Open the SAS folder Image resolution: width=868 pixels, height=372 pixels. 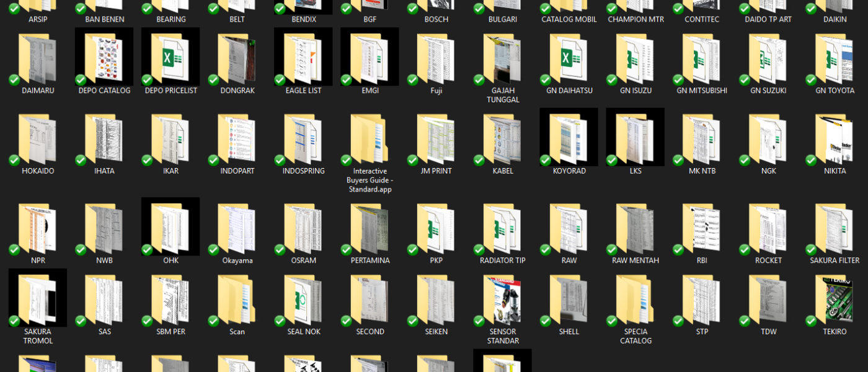tap(104, 301)
